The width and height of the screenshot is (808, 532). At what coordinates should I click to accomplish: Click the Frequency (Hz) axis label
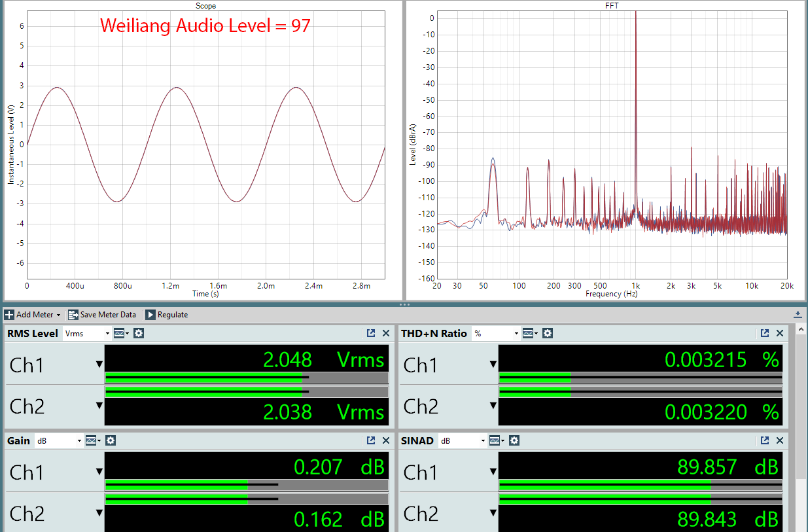[611, 294]
